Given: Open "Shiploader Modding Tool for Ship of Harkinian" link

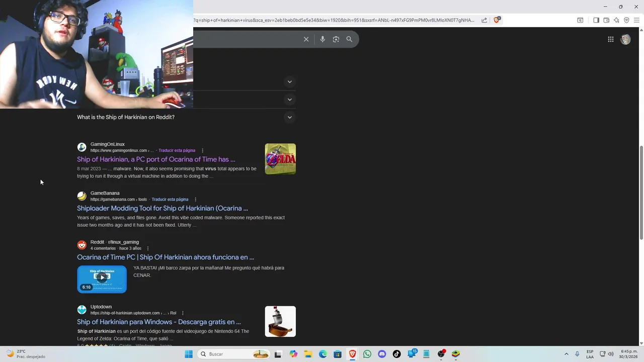Looking at the screenshot, I should coord(163,208).
